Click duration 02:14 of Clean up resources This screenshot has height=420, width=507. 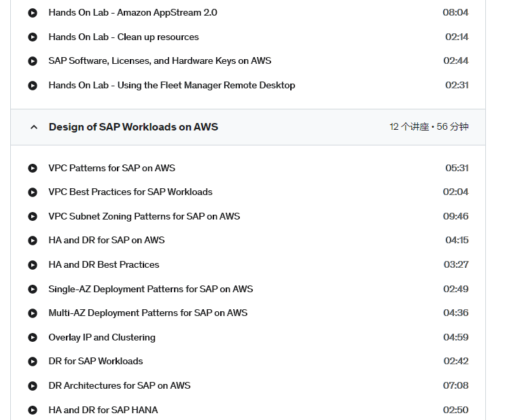click(x=457, y=37)
